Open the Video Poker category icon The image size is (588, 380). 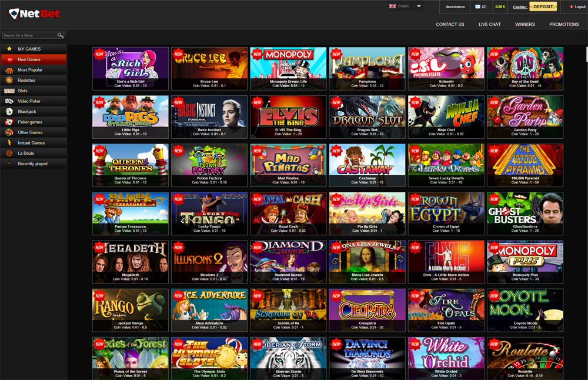point(9,101)
